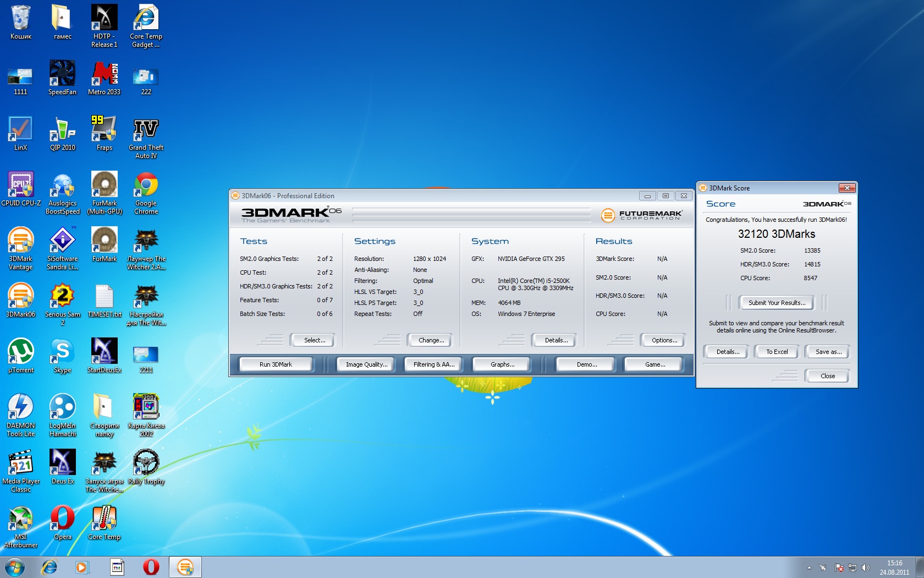Viewport: 924px width, 578px height.
Task: Click the NVIDIA GeForce GTX 295 text
Action: point(531,259)
